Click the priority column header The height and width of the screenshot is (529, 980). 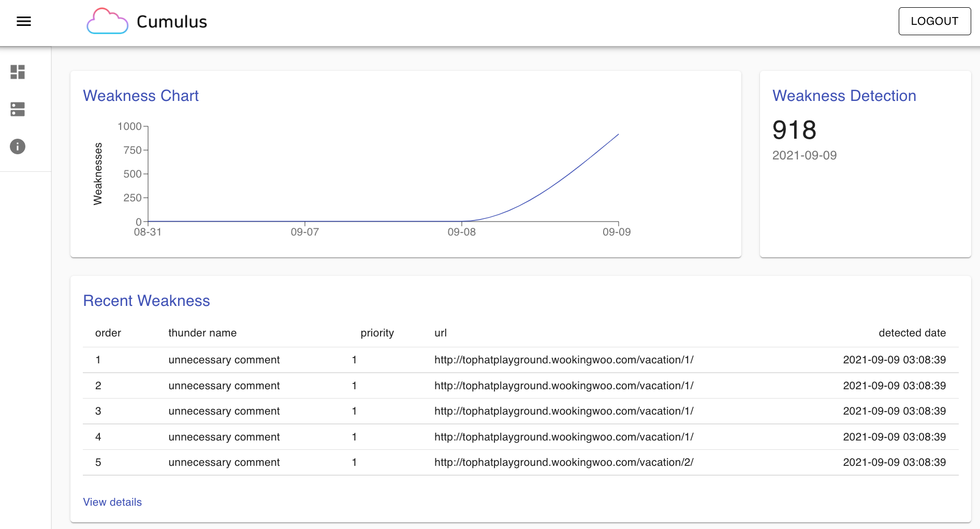[x=377, y=333]
